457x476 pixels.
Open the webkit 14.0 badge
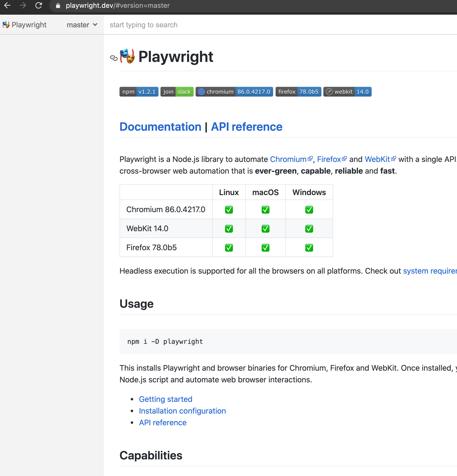coord(347,92)
